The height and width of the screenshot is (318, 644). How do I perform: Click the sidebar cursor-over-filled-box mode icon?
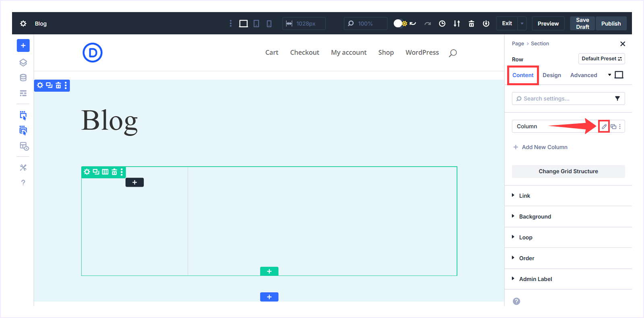pos(23,130)
